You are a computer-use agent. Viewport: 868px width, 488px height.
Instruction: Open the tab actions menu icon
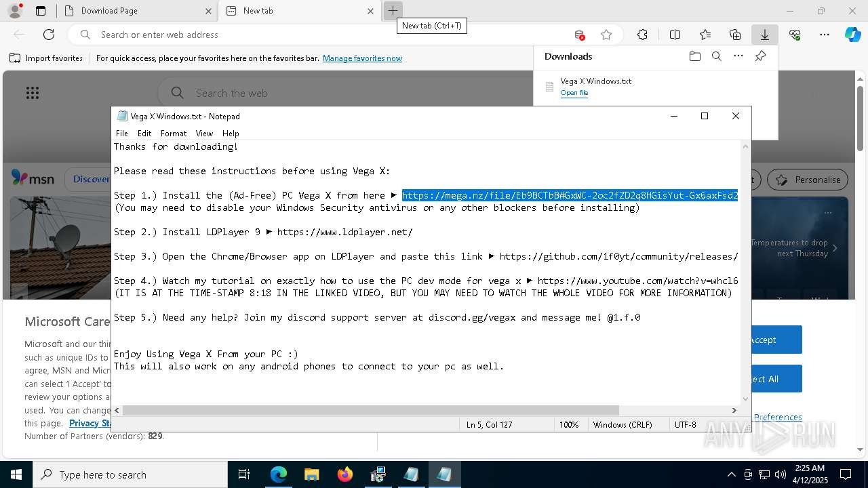coord(41,11)
